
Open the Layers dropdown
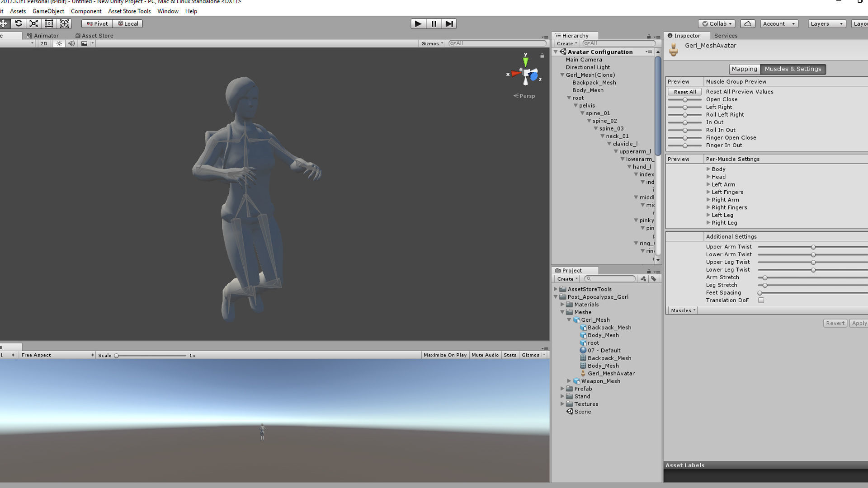[x=826, y=23]
